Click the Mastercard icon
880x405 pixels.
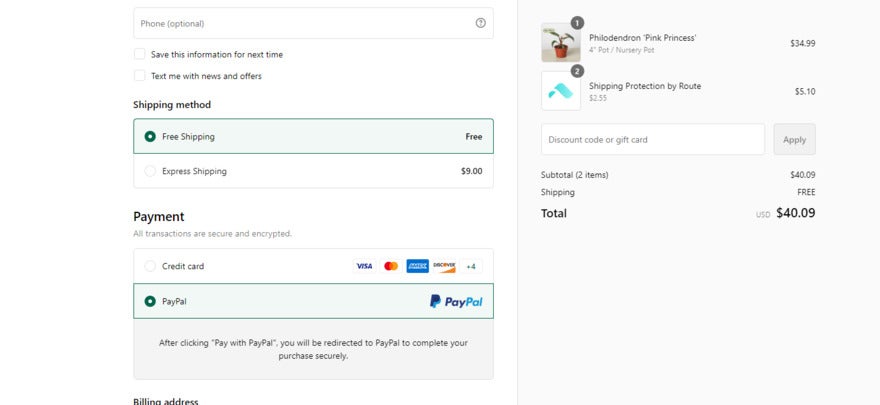pos(391,266)
